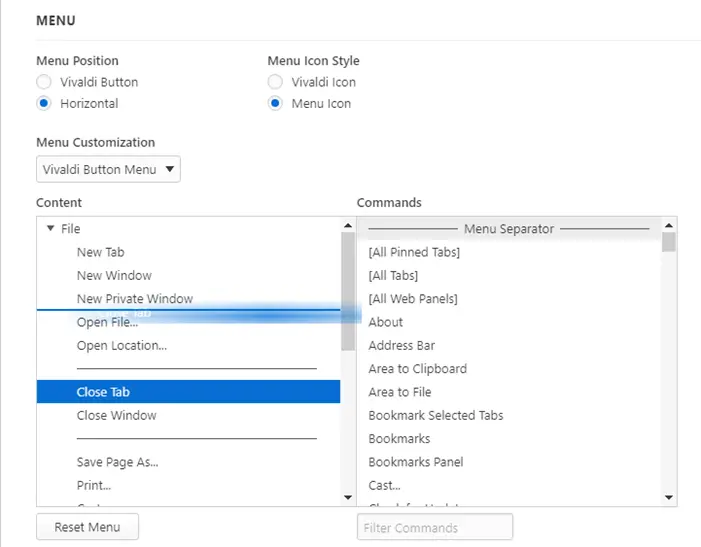This screenshot has width=701, height=547.
Task: Select the highlighted Close Tab item
Action: pos(188,392)
